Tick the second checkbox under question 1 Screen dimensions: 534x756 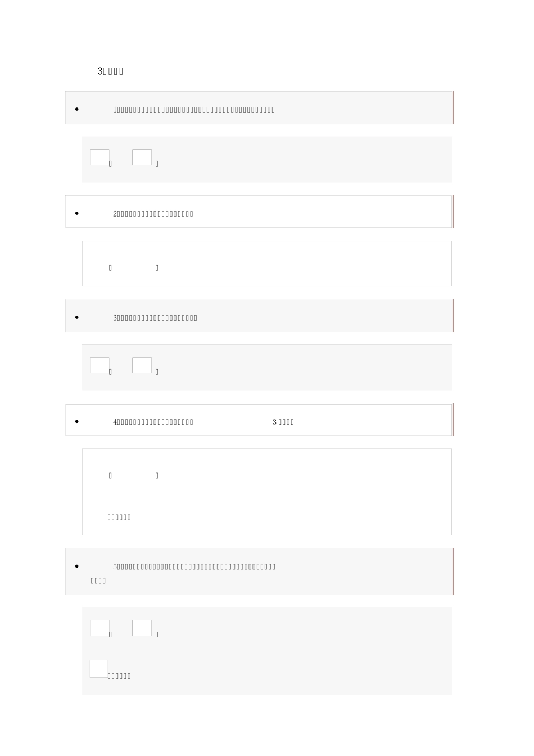142,157
